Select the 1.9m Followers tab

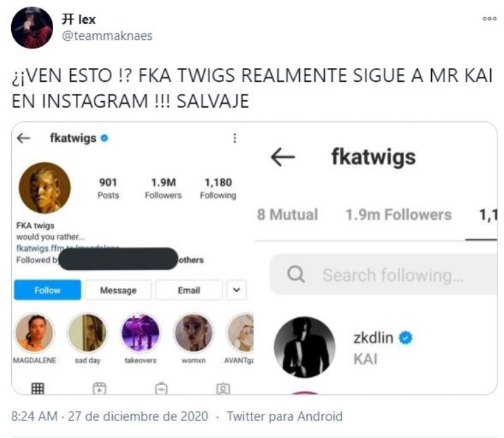(x=398, y=214)
